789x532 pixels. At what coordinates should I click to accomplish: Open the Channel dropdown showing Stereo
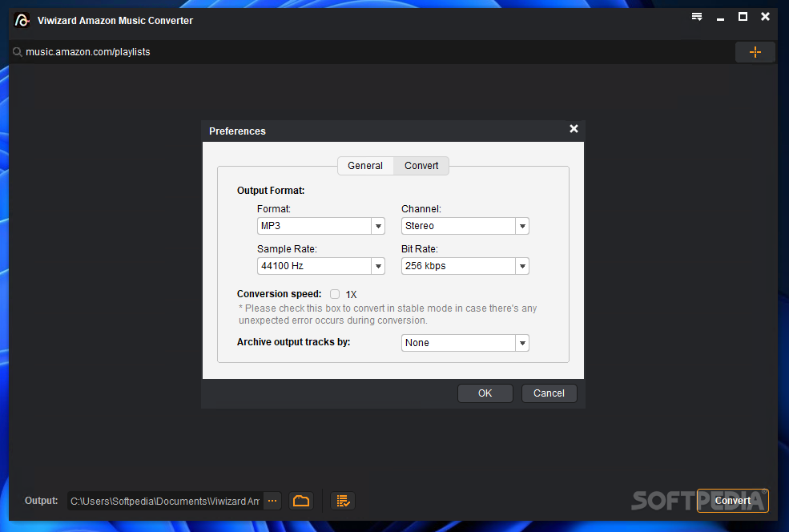tap(465, 226)
